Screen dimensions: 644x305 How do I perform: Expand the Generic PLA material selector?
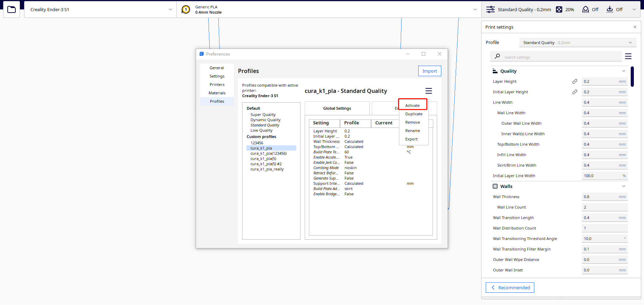click(x=329, y=9)
